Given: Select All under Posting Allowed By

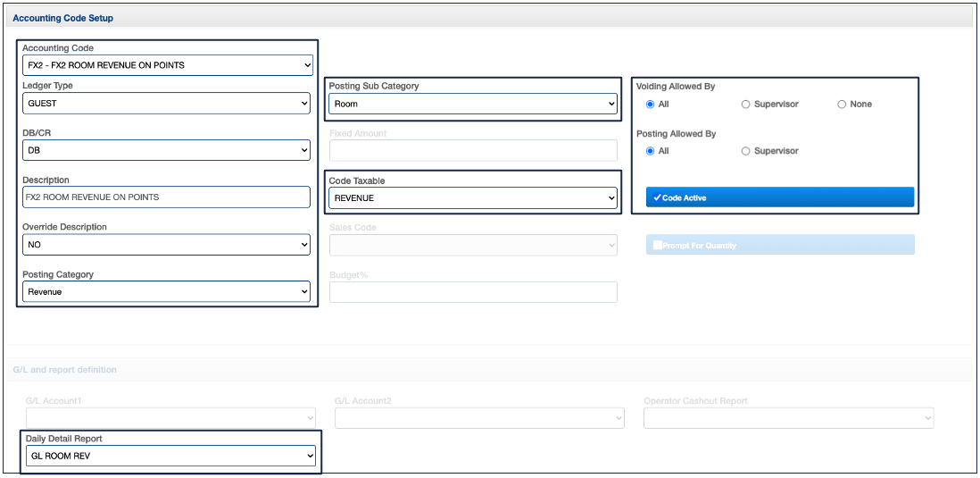Looking at the screenshot, I should (x=651, y=151).
